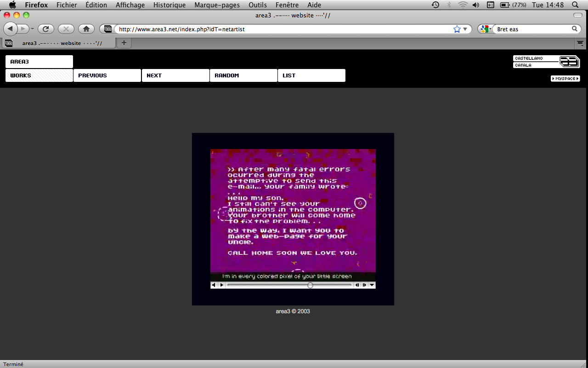
Task: Open the Aide menu
Action: (314, 5)
